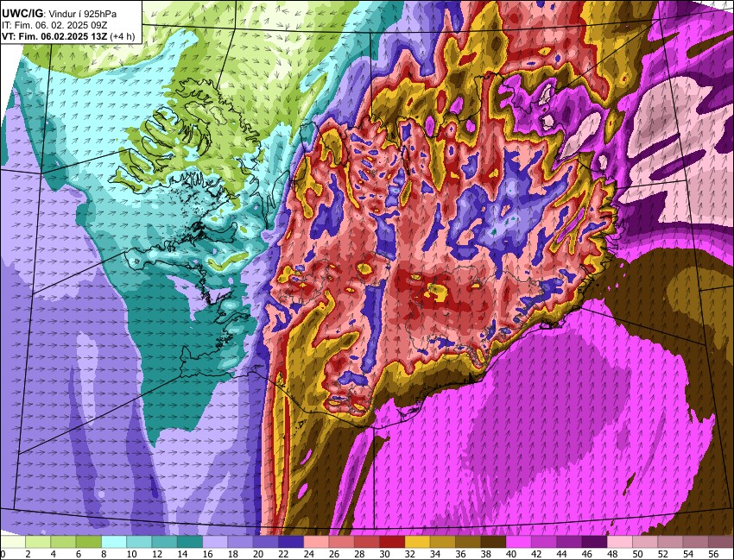Pick the legend swatch between 34 and 36
Screen dimensions: 734x560
coord(443,542)
